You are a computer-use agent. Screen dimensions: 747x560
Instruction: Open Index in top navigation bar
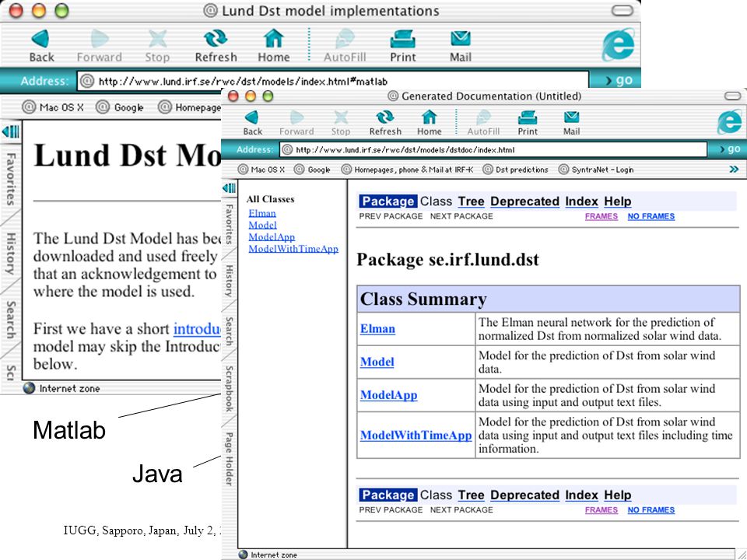[582, 201]
